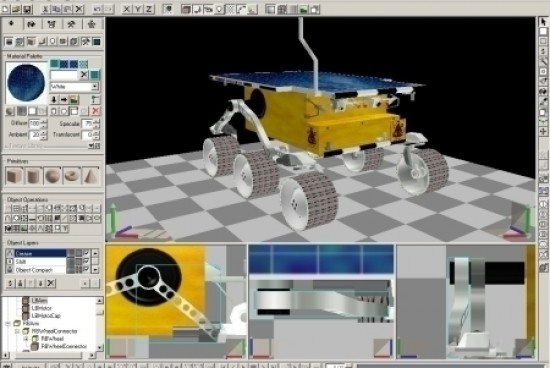Screen dimensions: 550x368
Task: Switch to the third left-panel tab
Action: (x=52, y=24)
